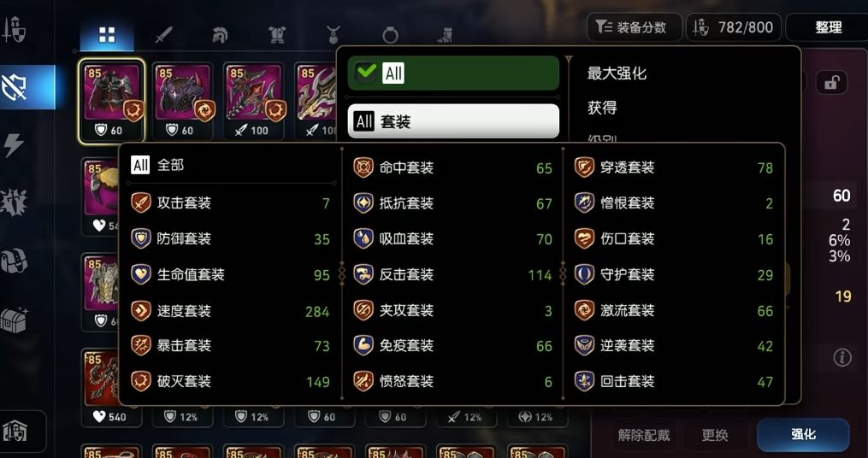Open the lightning bolt sidebar icon

(x=14, y=145)
